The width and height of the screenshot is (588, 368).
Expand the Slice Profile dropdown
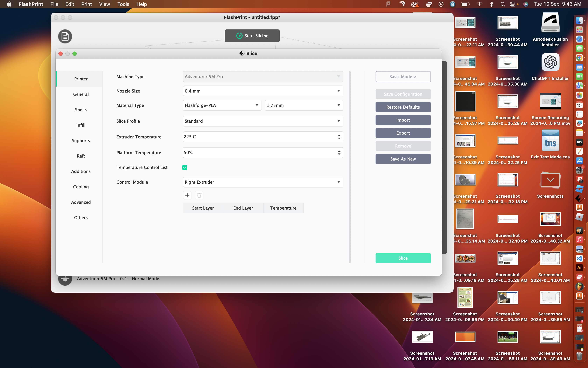[263, 121]
